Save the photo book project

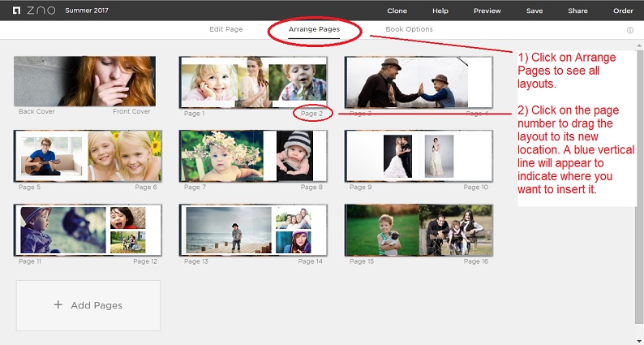tap(535, 11)
